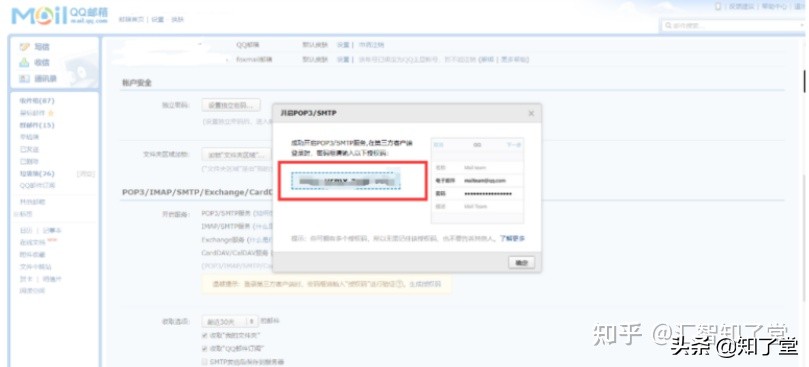Open 垃圾箱(36) folder
Screen dimensions: 809x367
coord(37,173)
